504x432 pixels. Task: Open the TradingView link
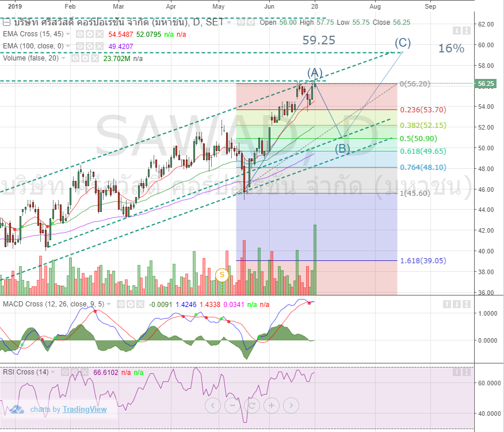click(85, 409)
